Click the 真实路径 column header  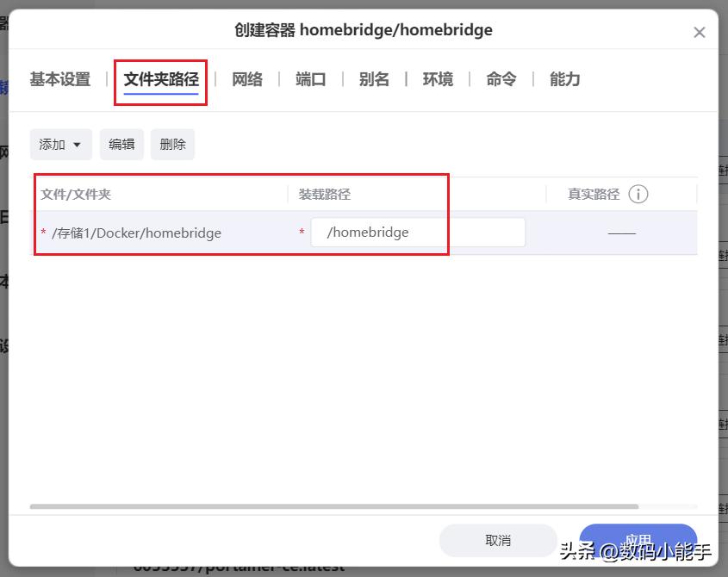pos(594,194)
